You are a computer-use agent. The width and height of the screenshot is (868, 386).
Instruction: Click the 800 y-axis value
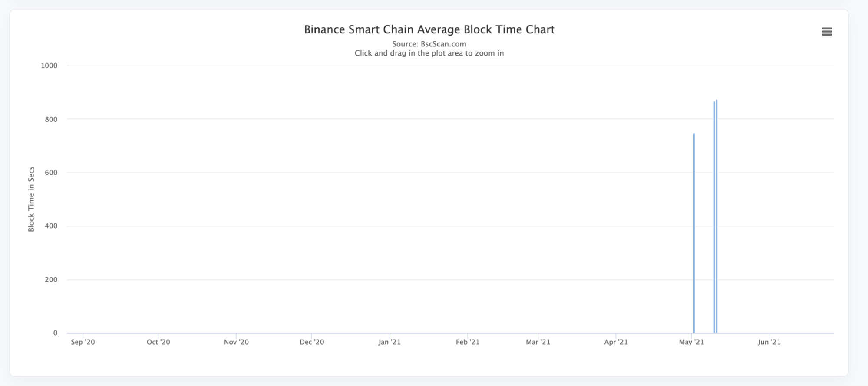pyautogui.click(x=51, y=119)
